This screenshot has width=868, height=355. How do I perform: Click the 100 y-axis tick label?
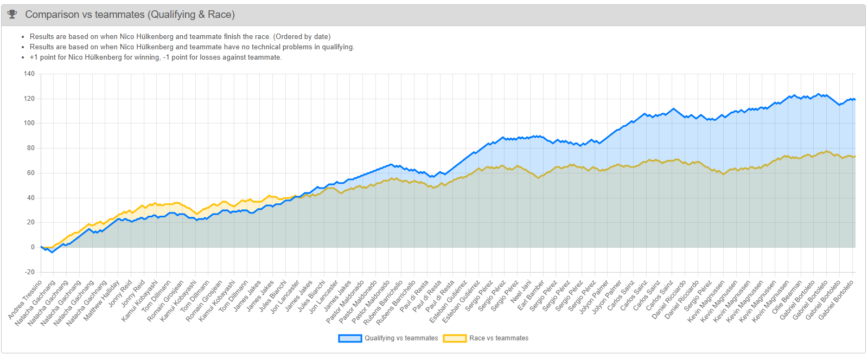point(29,123)
